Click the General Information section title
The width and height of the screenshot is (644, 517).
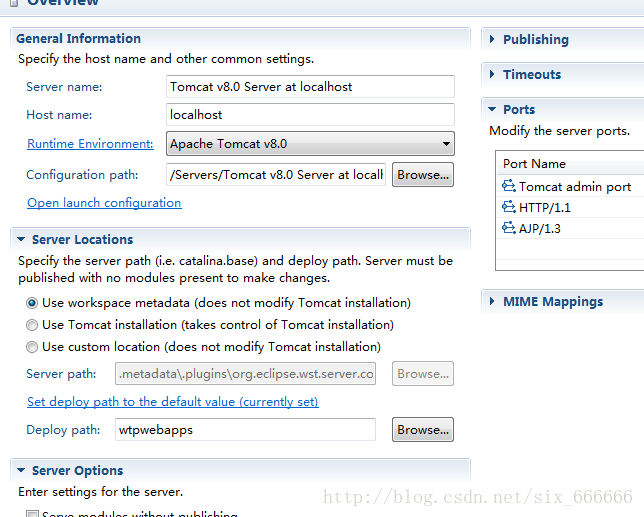point(78,39)
